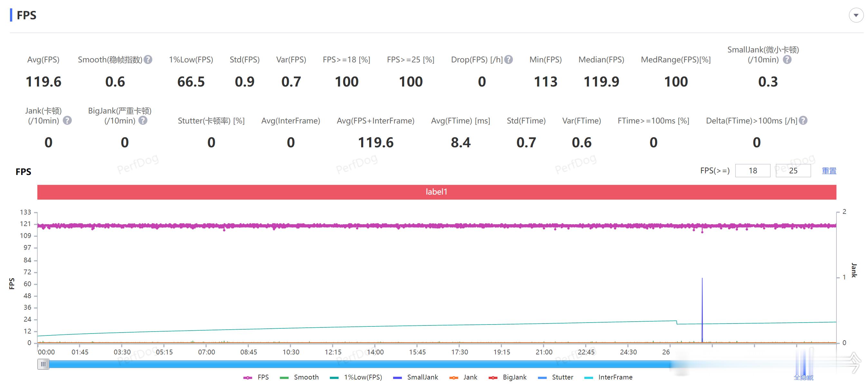Toggle SmallJank line visibility in legend
This screenshot has width=868, height=384.
(422, 377)
